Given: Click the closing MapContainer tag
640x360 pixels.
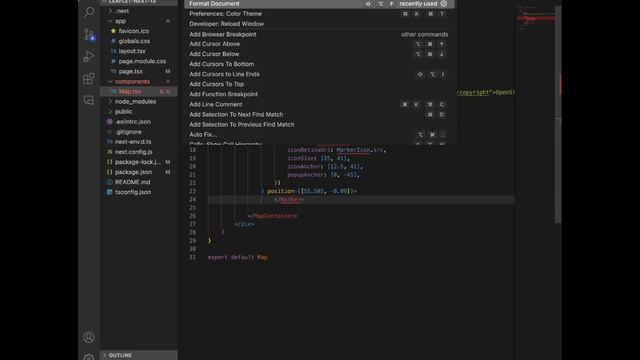Looking at the screenshot, I should pyautogui.click(x=272, y=216).
